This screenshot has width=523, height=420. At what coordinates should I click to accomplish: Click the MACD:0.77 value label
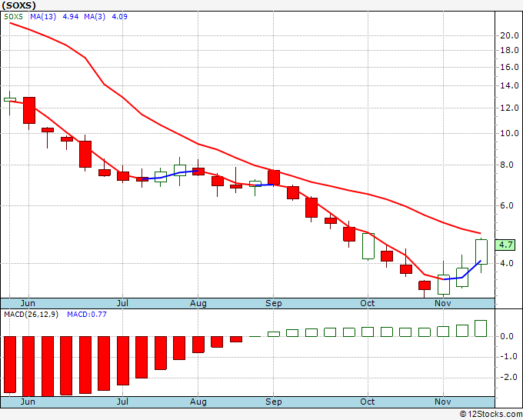[x=87, y=315]
